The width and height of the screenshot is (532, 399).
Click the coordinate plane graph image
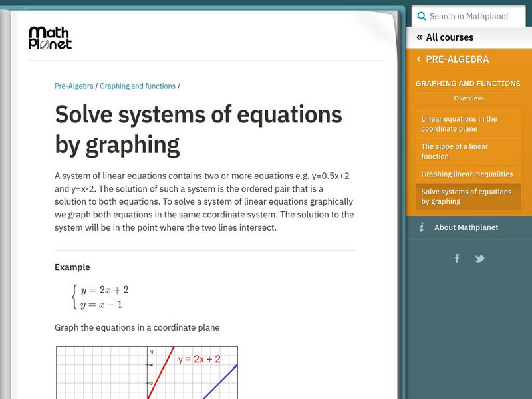coord(147,372)
